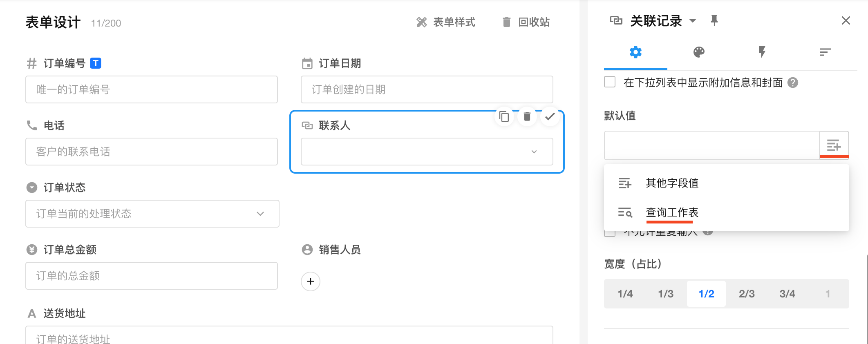Expand the 关联记录 field type dropdown
The height and width of the screenshot is (344, 868).
[x=693, y=21]
